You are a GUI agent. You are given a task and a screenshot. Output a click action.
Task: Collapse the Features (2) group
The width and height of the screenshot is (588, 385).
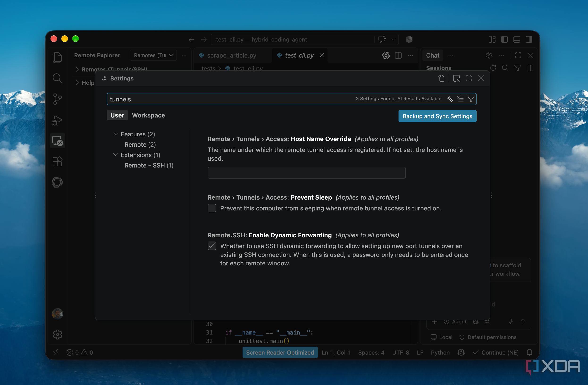[115, 134]
